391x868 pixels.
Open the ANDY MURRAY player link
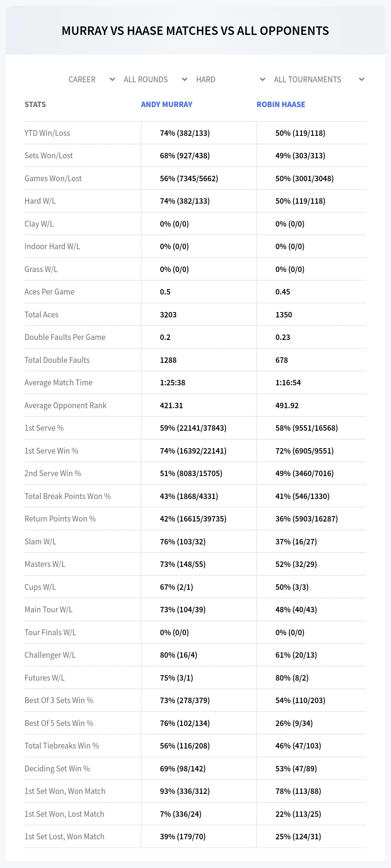coord(167,104)
